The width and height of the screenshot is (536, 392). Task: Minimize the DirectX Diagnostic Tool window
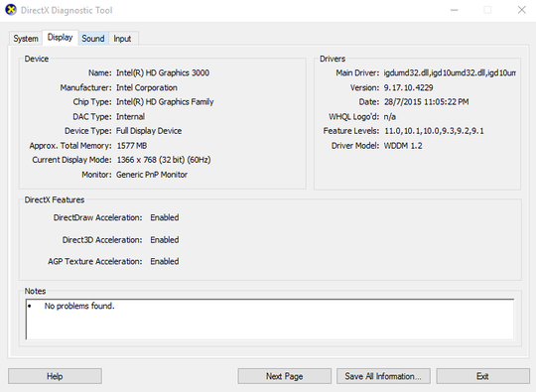[x=454, y=10]
